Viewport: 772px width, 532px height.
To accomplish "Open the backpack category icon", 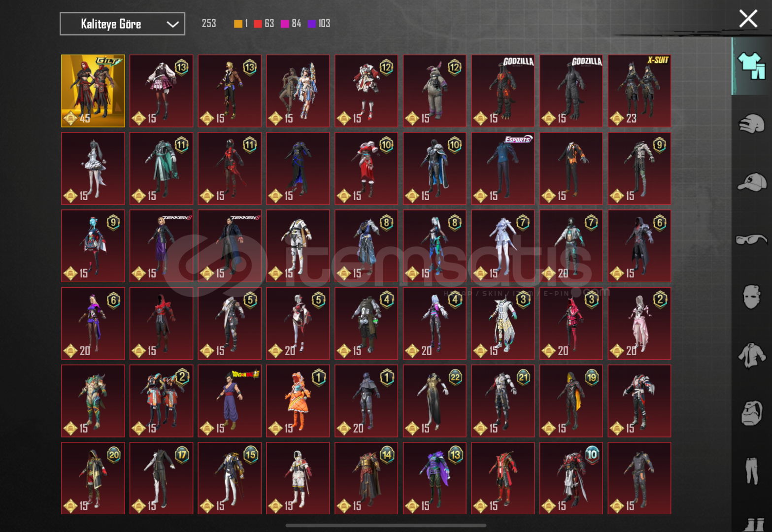I will click(x=751, y=413).
